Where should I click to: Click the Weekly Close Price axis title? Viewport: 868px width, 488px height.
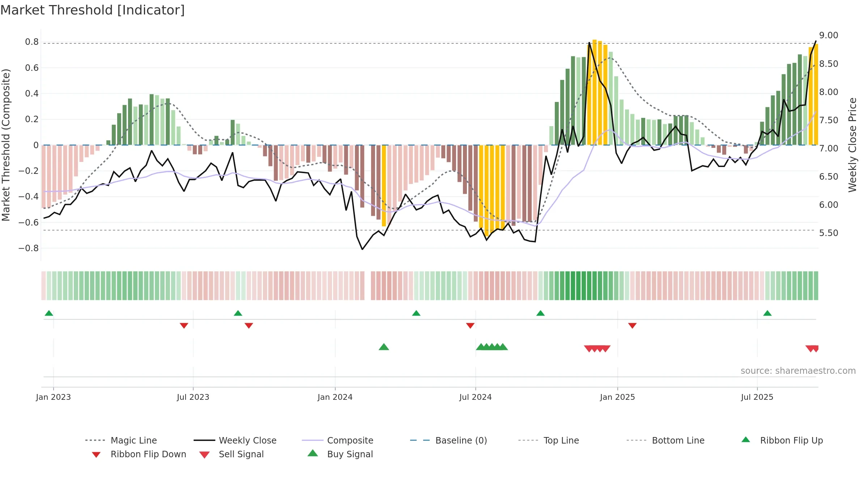coord(852,145)
